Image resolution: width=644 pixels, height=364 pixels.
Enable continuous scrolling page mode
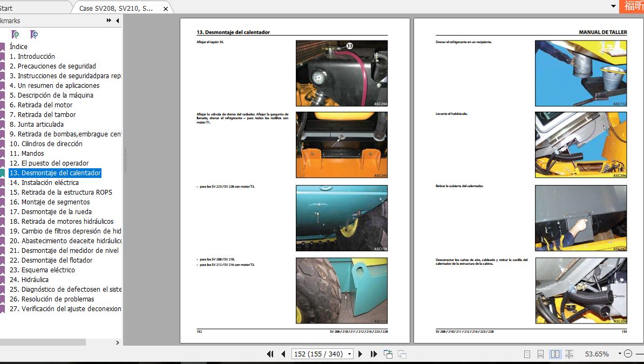(540, 354)
